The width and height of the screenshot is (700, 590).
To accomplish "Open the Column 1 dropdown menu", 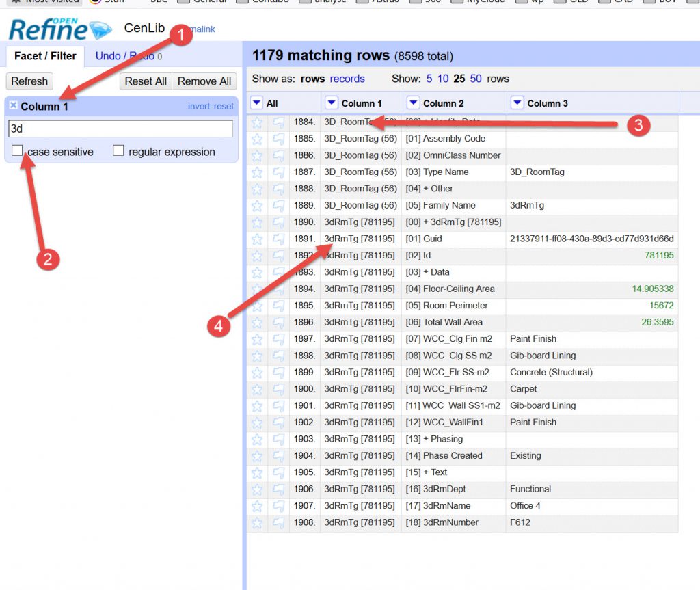I will 331,103.
